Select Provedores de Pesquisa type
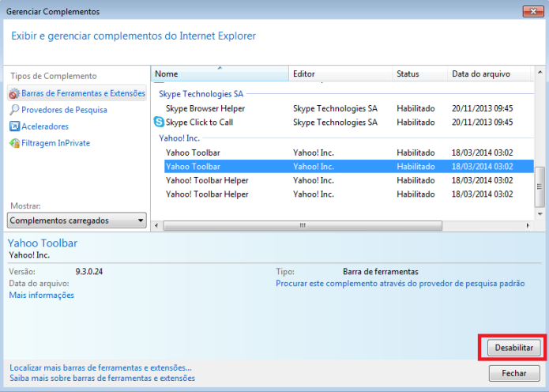 click(x=64, y=110)
